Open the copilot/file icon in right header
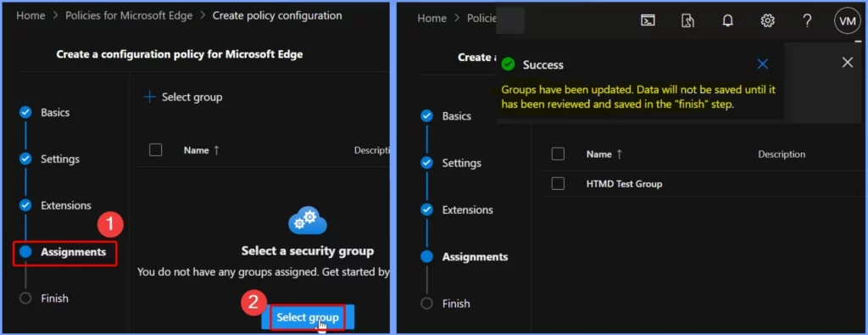The width and height of the screenshot is (868, 335). (x=687, y=20)
